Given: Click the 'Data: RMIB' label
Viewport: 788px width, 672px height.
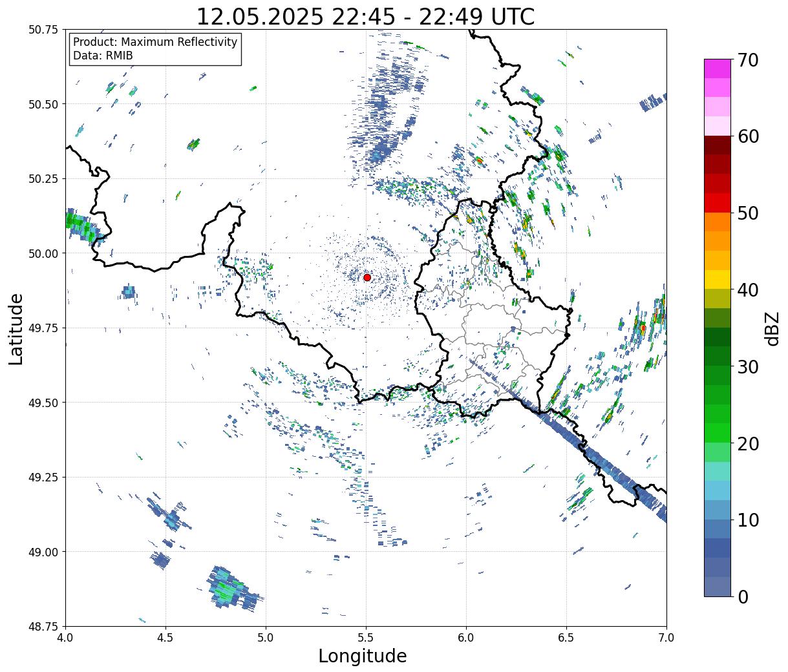Looking at the screenshot, I should pos(103,56).
